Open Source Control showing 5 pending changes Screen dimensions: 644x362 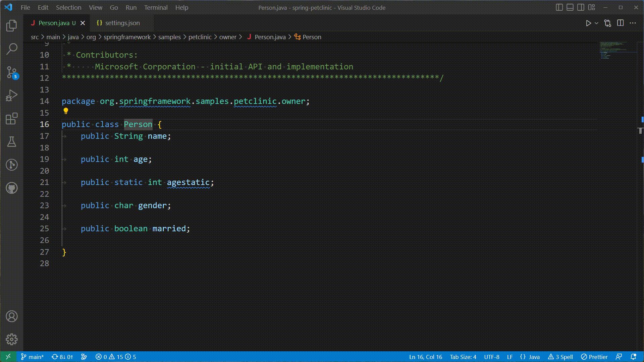click(x=12, y=72)
